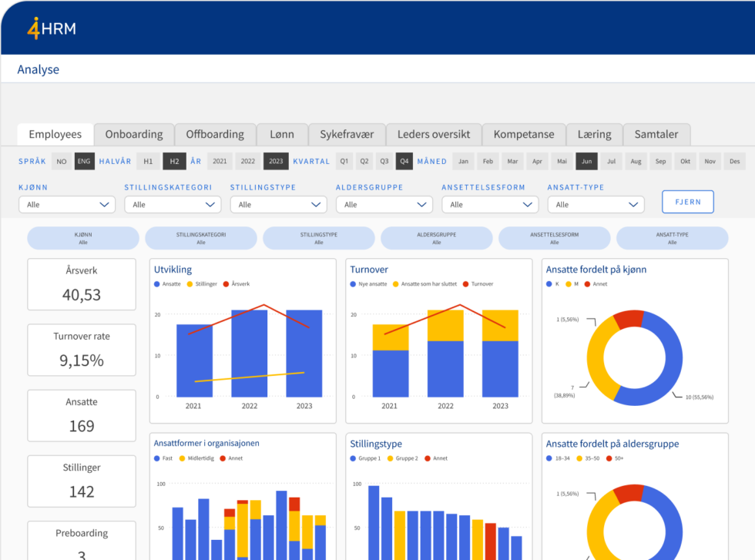Click the blue Ansatte legend dot in Utvikling
This screenshot has width=755, height=560.
157,284
